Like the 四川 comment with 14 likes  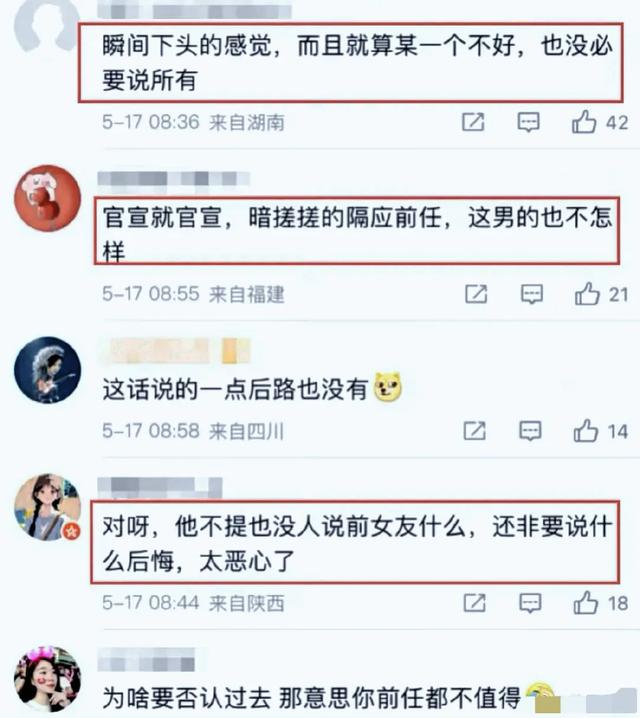586,431
